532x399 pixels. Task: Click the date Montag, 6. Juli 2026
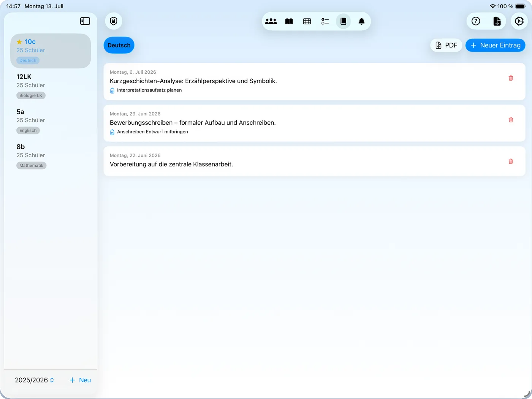(133, 72)
